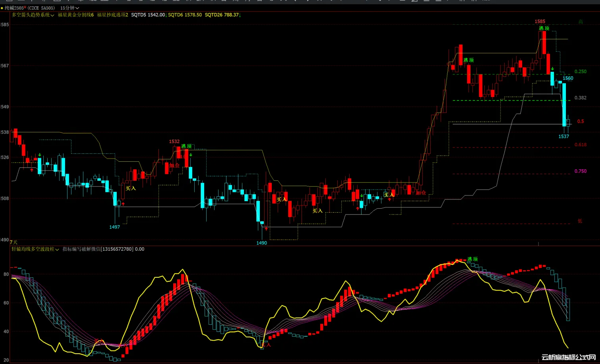Click the yellow dot beside 纯碱2505
The image size is (600, 364).
click(x=2, y=8)
